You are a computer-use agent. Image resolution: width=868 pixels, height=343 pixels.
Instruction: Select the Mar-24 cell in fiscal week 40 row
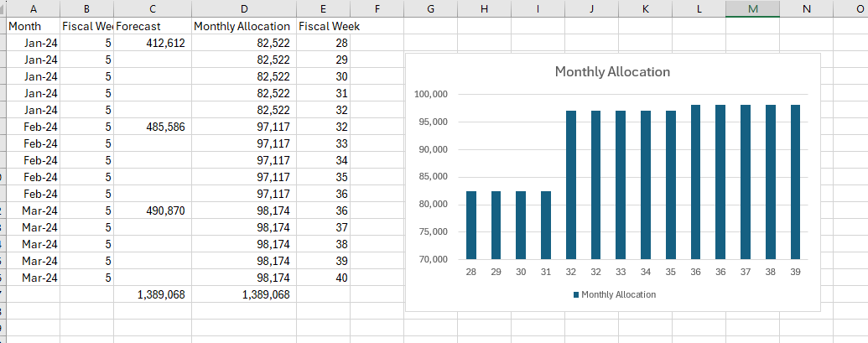point(34,278)
